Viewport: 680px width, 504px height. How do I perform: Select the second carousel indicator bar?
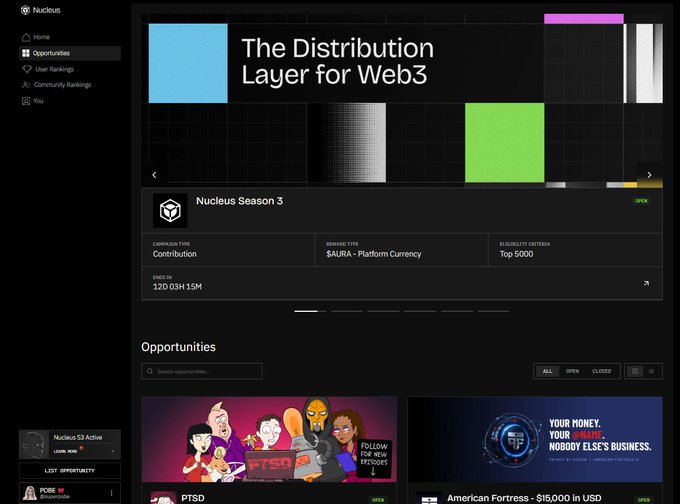[347, 311]
